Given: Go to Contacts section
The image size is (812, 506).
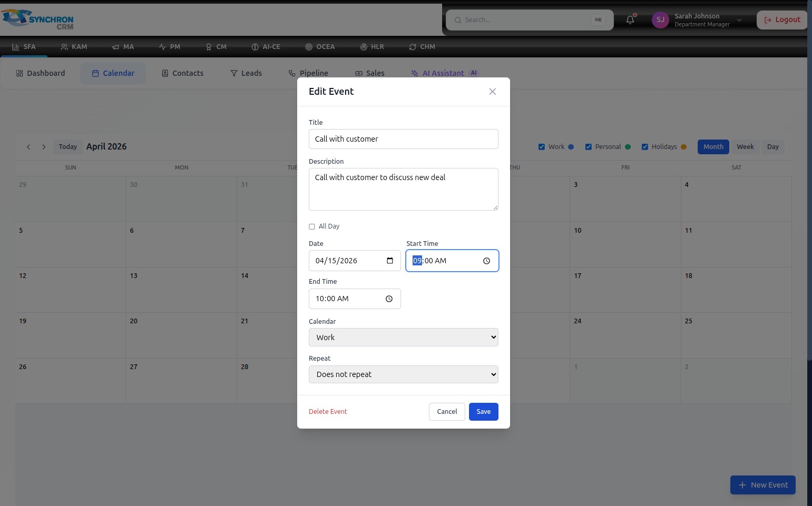Looking at the screenshot, I should coord(182,73).
